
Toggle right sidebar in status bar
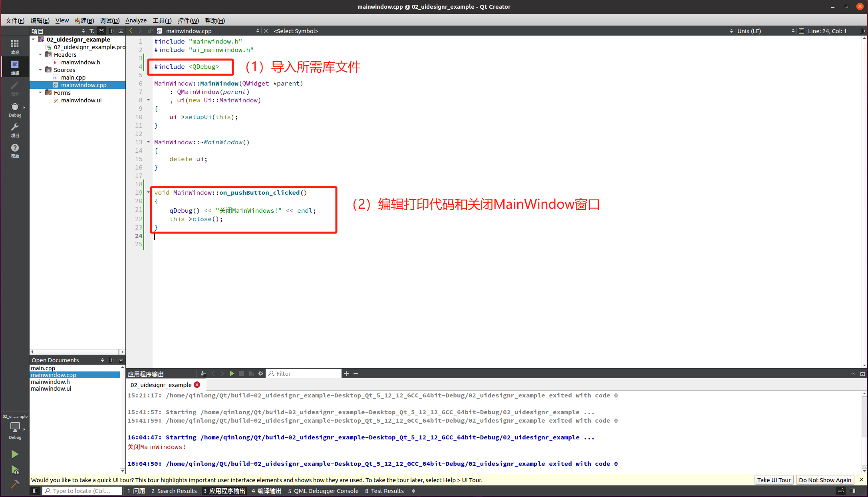tap(853, 491)
